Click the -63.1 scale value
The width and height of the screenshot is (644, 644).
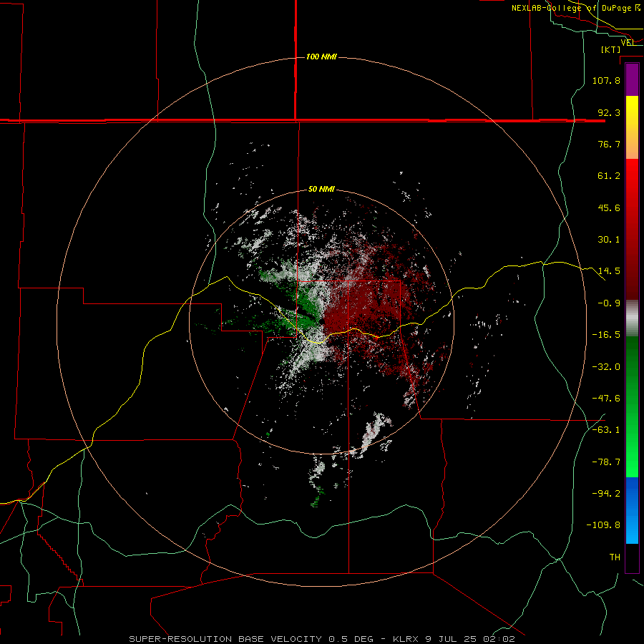[606, 430]
